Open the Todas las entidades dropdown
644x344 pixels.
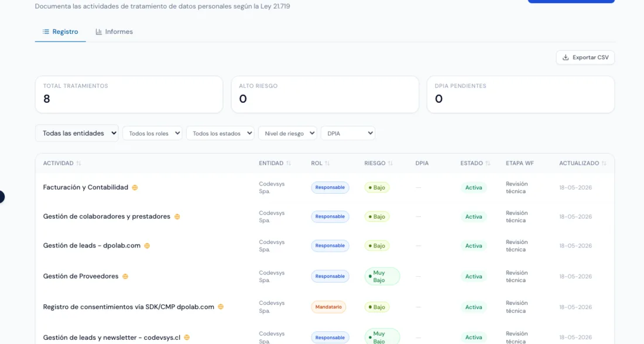[x=77, y=133]
